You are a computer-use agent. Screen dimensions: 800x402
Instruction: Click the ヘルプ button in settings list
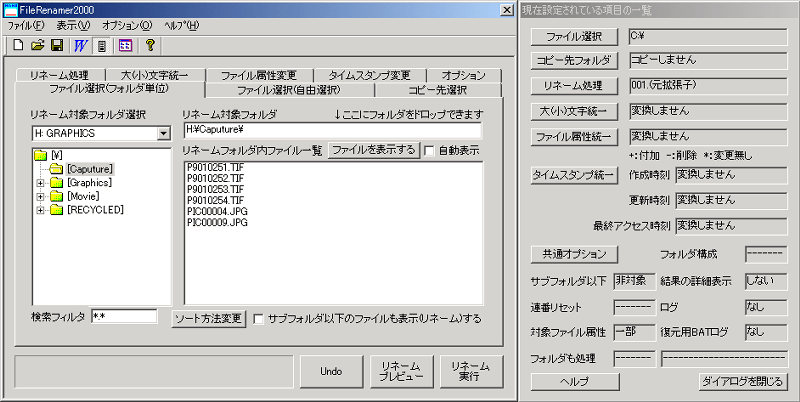(575, 381)
